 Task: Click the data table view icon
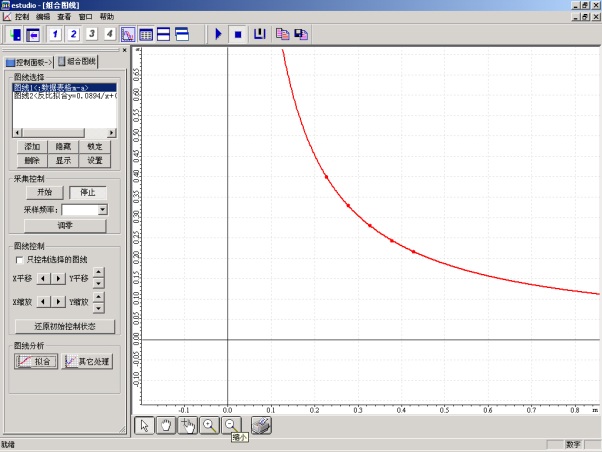(146, 35)
